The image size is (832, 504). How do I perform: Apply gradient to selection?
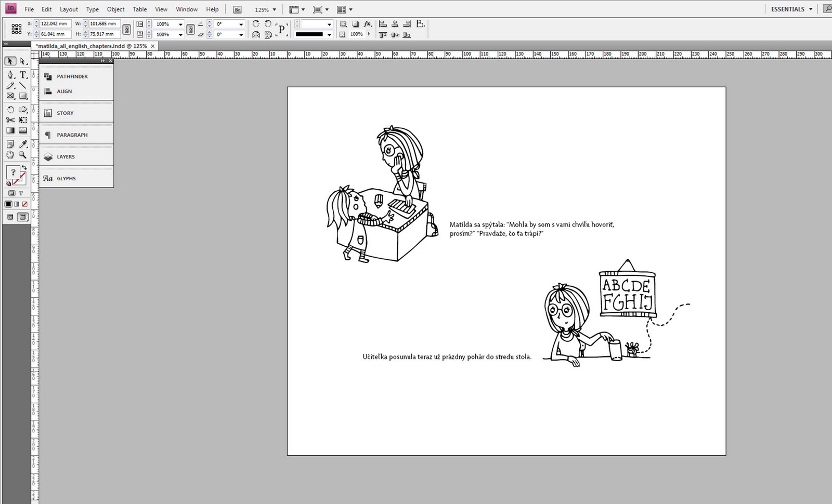pyautogui.click(x=17, y=204)
